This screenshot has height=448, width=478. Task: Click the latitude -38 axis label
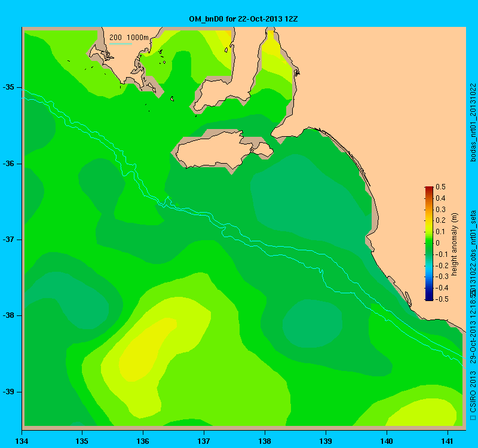pyautogui.click(x=8, y=315)
